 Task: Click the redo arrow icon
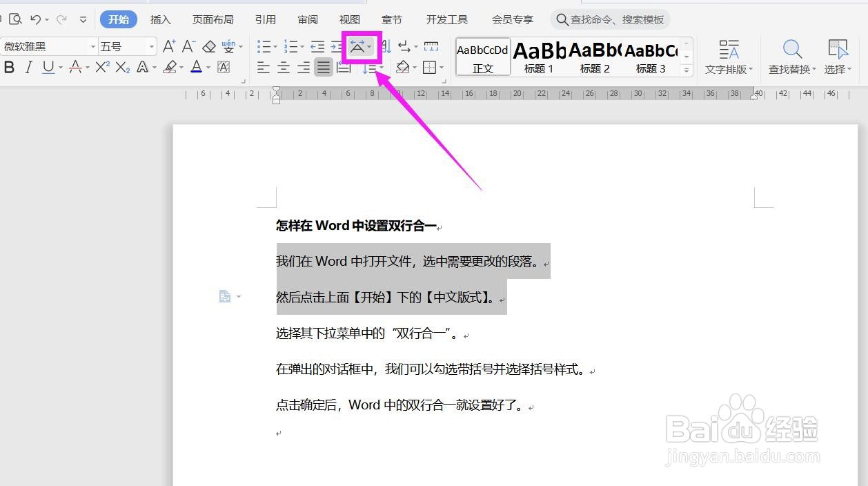61,19
